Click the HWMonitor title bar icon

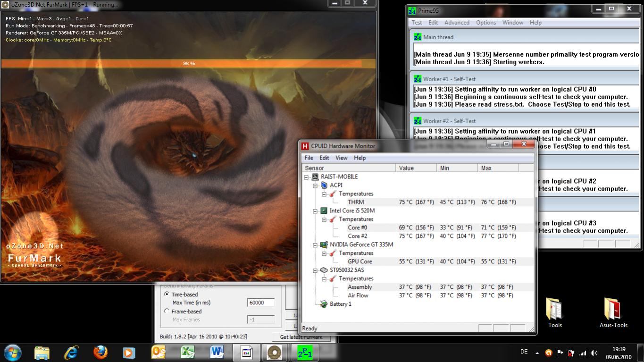[305, 146]
